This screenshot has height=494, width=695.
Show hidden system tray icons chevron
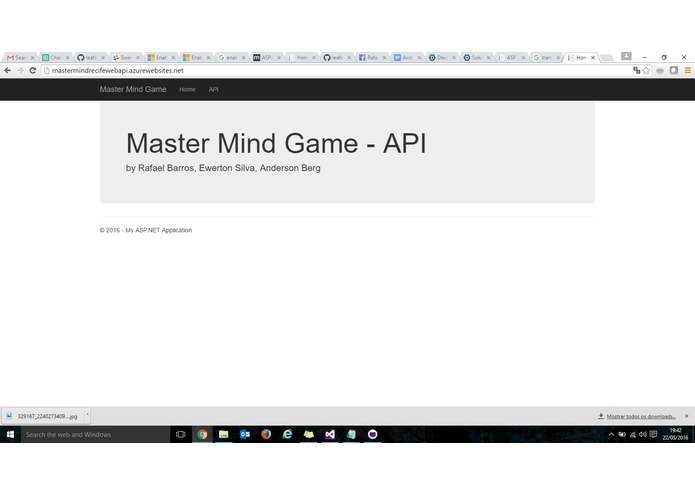(611, 434)
